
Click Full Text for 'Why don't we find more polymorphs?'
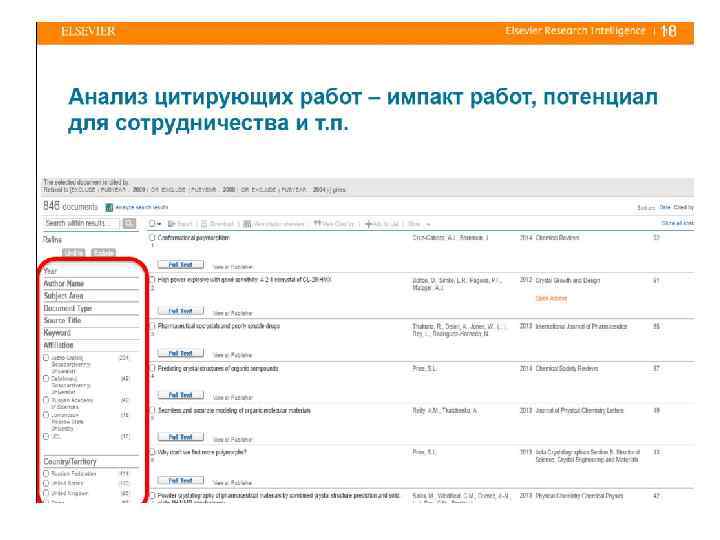(180, 480)
